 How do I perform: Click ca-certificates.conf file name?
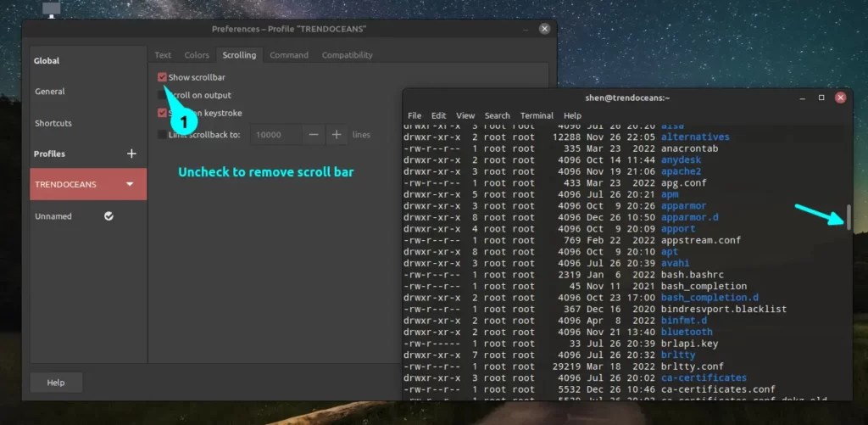[x=718, y=389]
